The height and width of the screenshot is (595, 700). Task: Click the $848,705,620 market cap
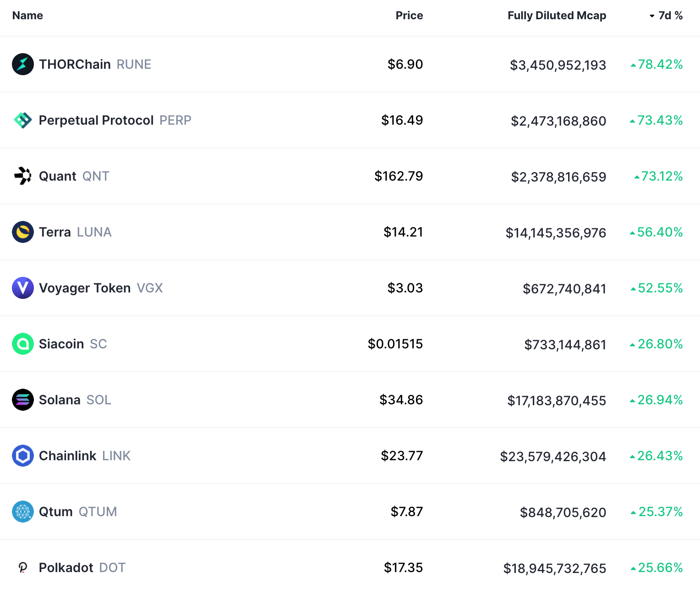563,512
